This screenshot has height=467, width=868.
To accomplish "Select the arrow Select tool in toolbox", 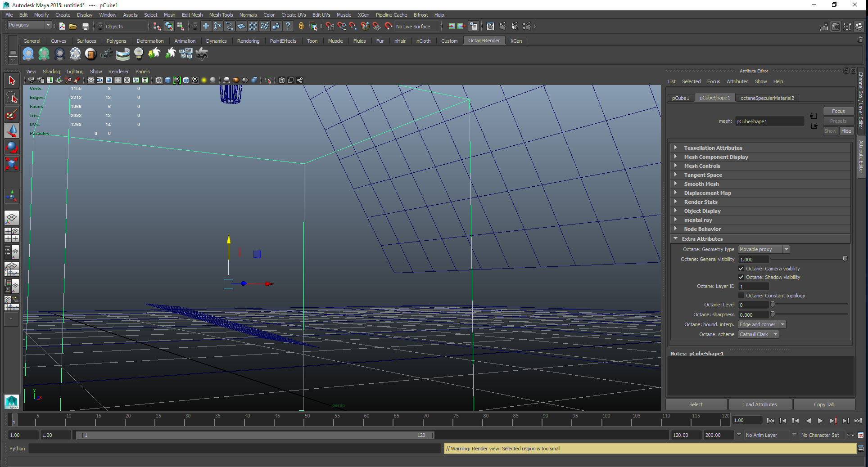I will 12,81.
